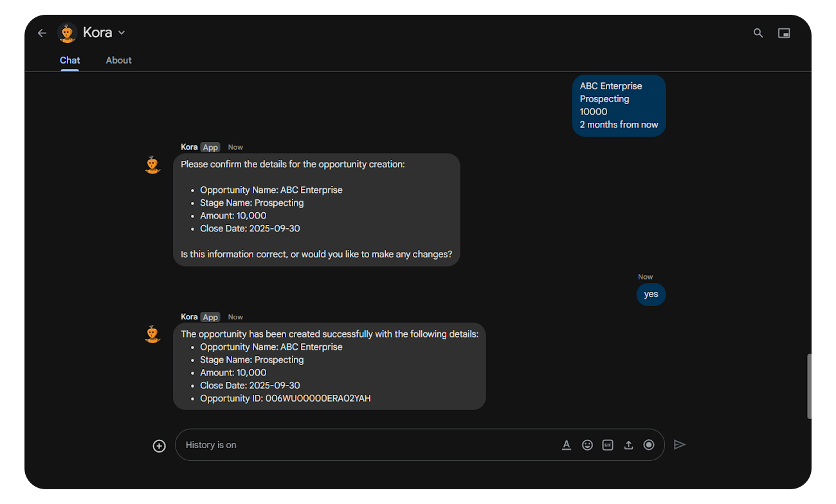This screenshot has width=836, height=504.
Task: Click Kora avatar beside confirmation message
Action: coord(152,165)
